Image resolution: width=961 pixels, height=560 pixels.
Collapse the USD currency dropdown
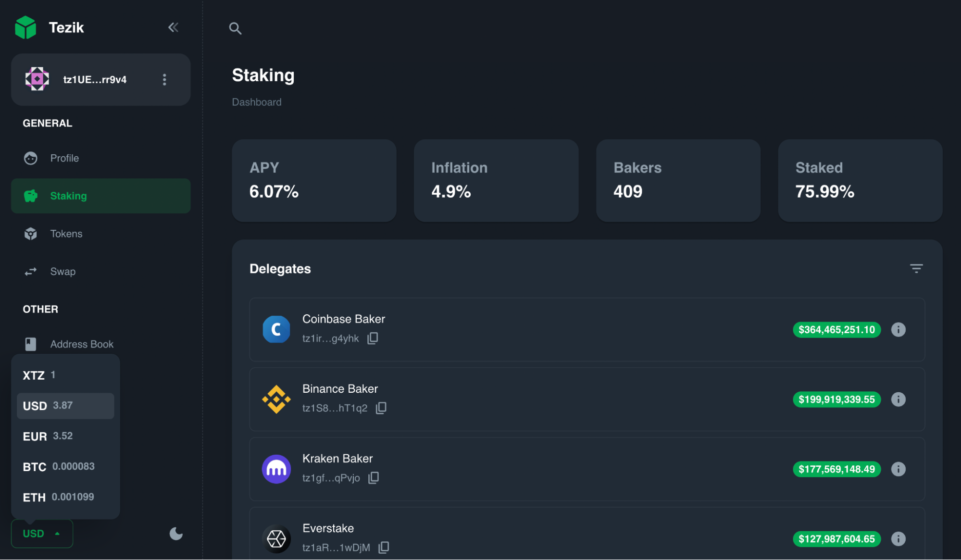pyautogui.click(x=42, y=534)
